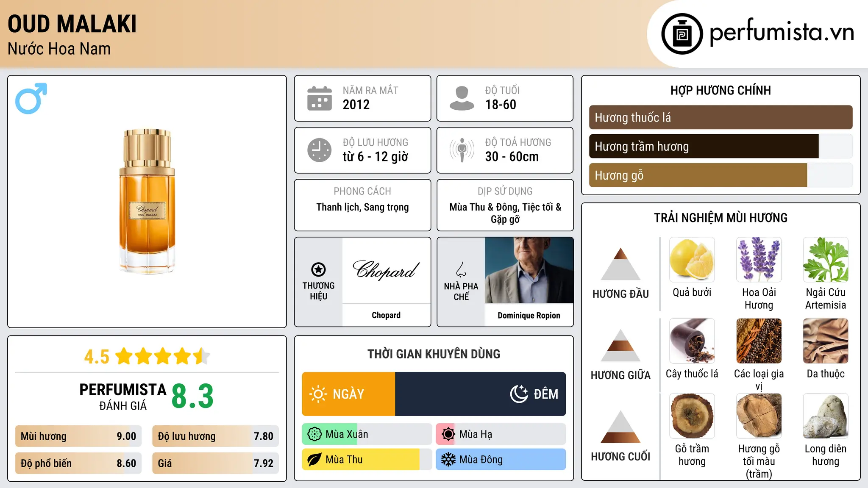Viewport: 868px width, 488px height.
Task: Click the Nước Hoa Nam subtitle
Action: click(59, 49)
